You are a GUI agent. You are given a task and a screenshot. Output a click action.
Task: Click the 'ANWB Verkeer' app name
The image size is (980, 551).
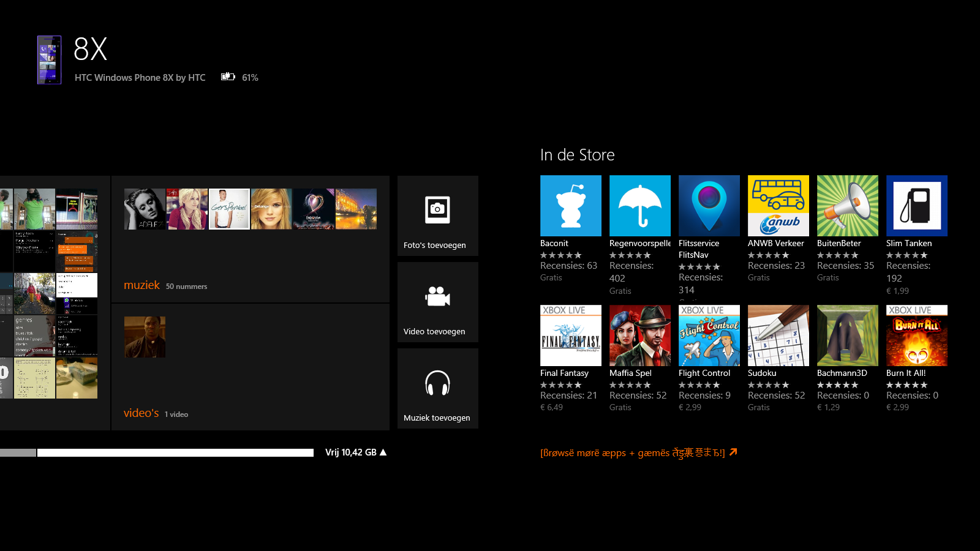[776, 243]
